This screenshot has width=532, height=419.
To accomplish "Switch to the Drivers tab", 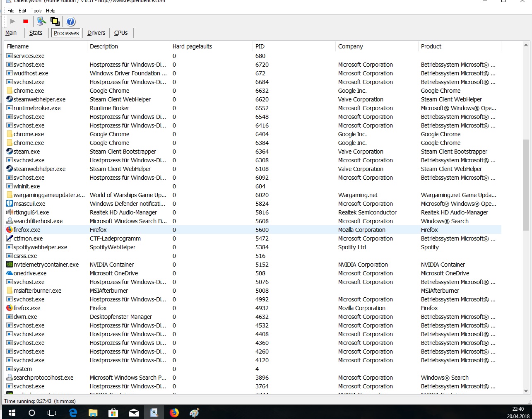I will point(96,33).
